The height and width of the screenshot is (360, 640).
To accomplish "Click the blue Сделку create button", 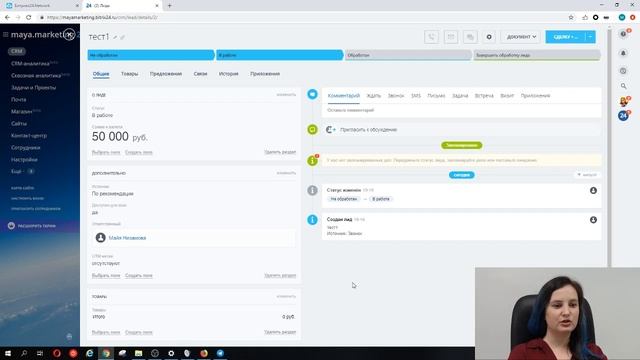I will coord(565,37).
